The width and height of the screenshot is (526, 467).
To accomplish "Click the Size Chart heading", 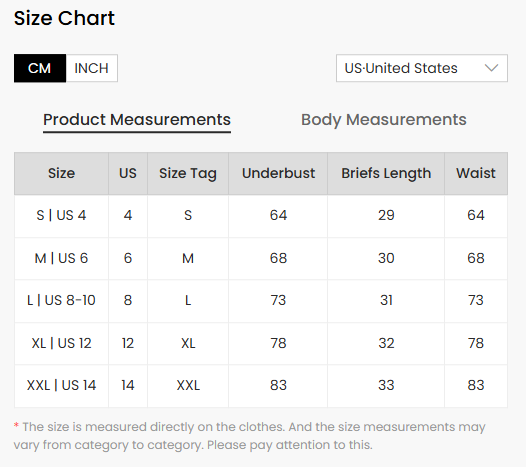I will tap(64, 18).
